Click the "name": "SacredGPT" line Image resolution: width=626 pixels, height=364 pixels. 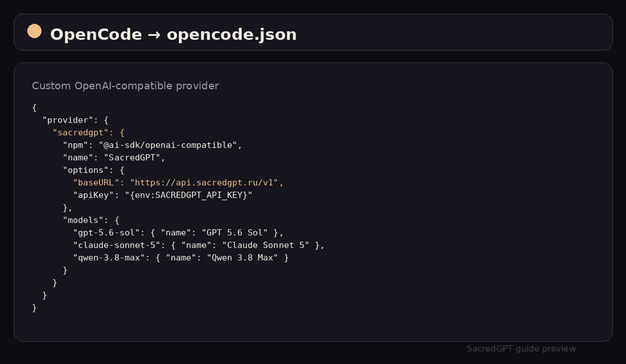(114, 158)
